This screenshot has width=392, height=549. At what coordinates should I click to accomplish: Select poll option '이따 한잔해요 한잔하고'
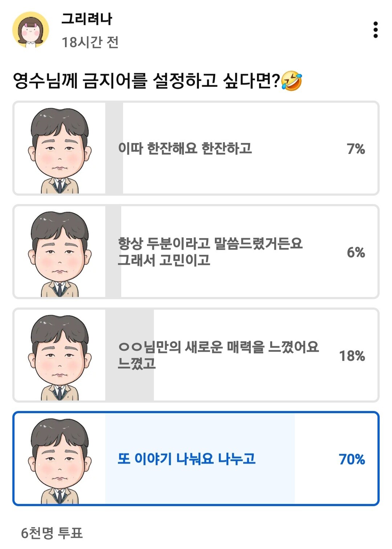click(x=185, y=149)
